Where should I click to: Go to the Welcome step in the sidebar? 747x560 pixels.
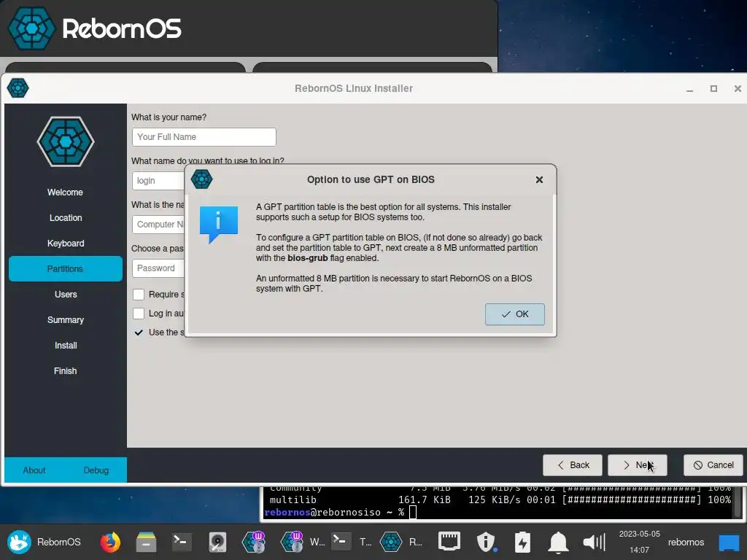65,192
